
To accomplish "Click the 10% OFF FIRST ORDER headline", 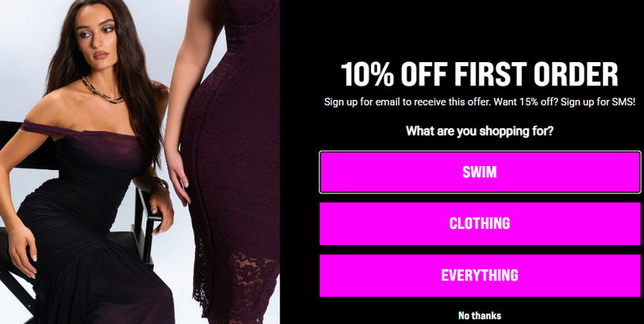I will pyautogui.click(x=479, y=74).
